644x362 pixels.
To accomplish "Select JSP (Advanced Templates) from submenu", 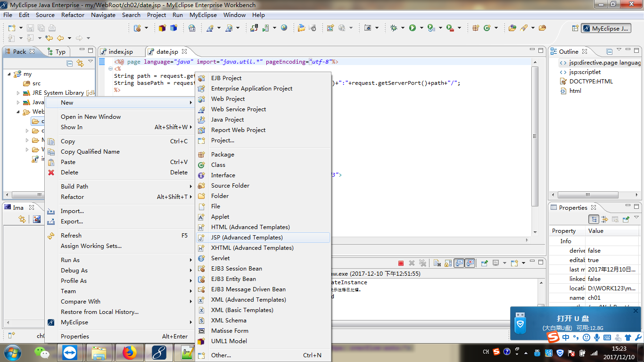I will pyautogui.click(x=263, y=238).
